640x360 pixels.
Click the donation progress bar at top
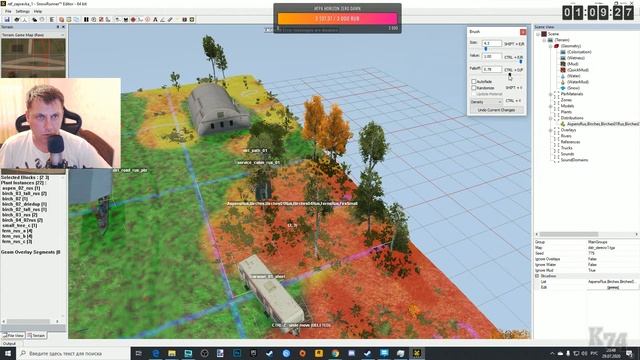pos(337,19)
